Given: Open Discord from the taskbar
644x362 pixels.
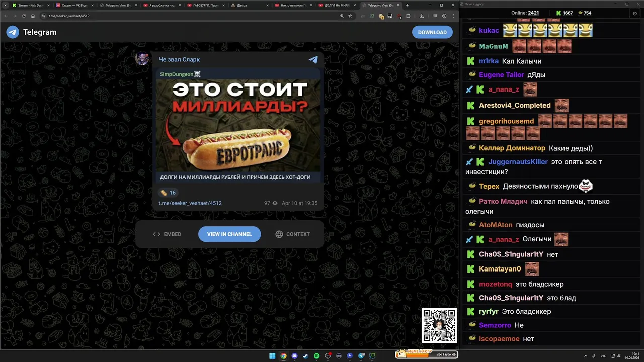Looking at the screenshot, I should [294, 356].
